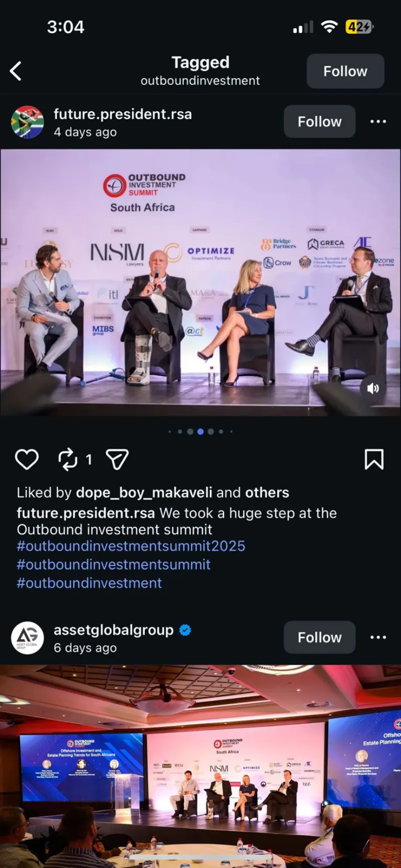The image size is (401, 868).
Task: Tap the blue verified badge beside assetglobalgroup
Action: [185, 630]
